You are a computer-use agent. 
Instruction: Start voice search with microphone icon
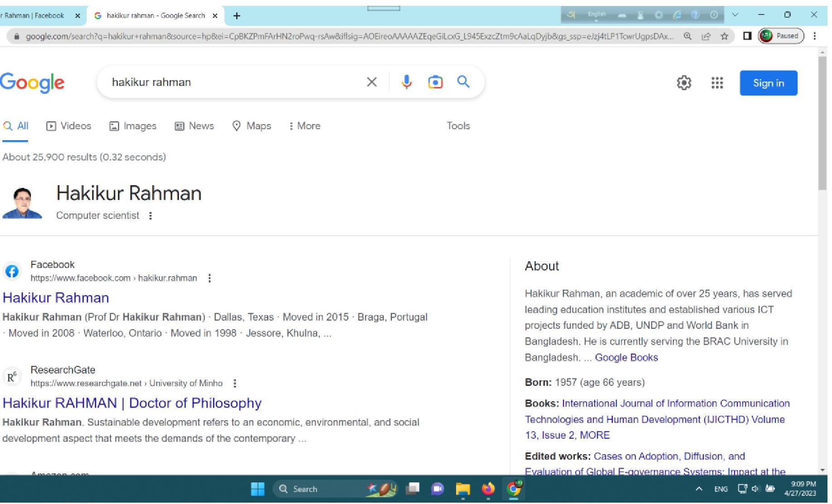coord(406,82)
